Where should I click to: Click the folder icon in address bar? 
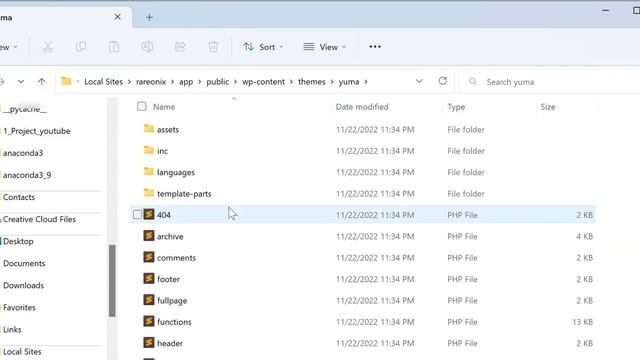click(x=66, y=81)
